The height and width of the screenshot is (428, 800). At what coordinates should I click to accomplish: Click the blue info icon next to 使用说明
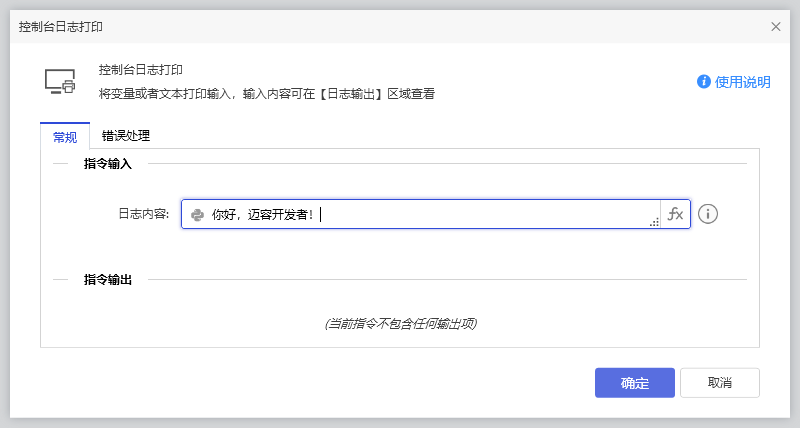[704, 82]
